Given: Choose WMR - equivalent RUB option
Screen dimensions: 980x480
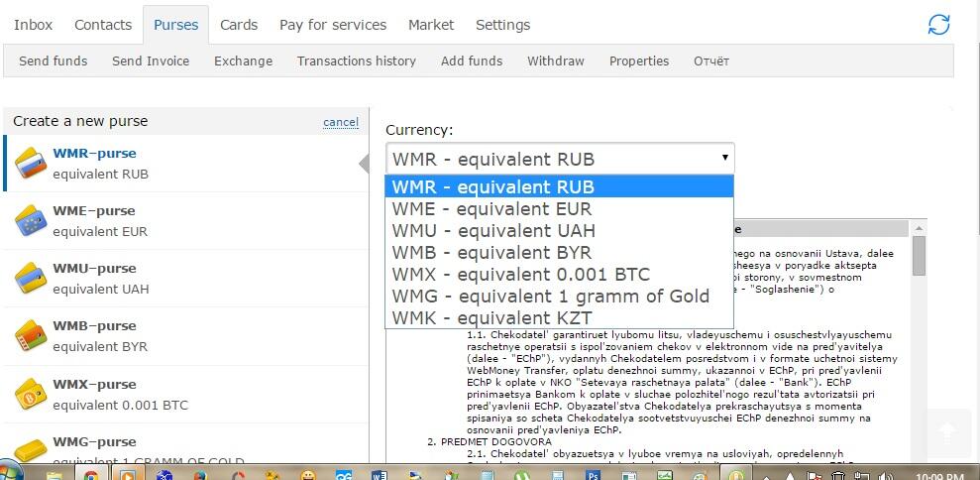Looking at the screenshot, I should [x=560, y=186].
